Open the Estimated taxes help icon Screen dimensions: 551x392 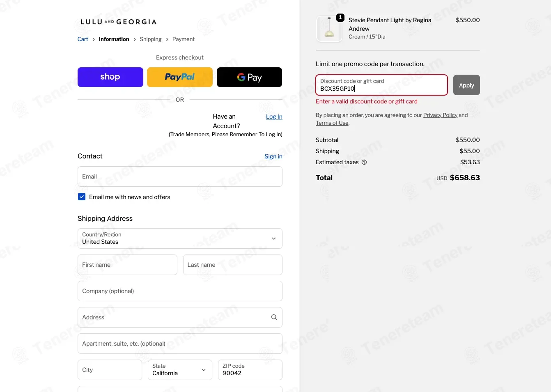coord(364,162)
